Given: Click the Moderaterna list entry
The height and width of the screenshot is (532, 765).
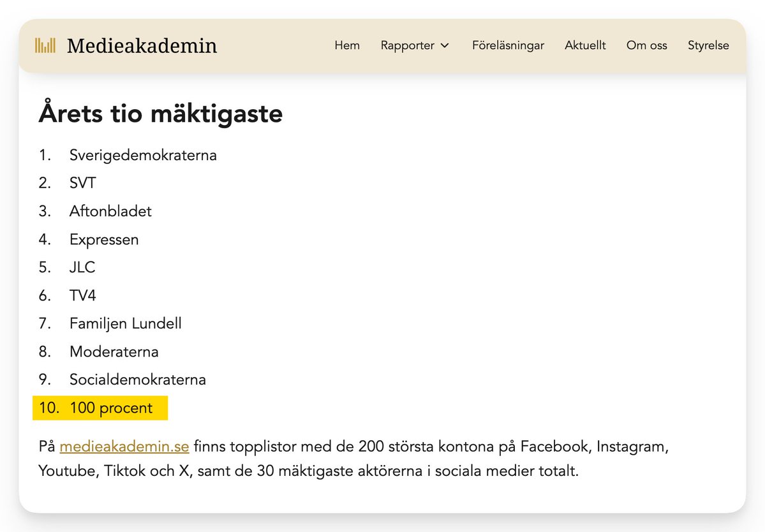Looking at the screenshot, I should click(x=114, y=351).
